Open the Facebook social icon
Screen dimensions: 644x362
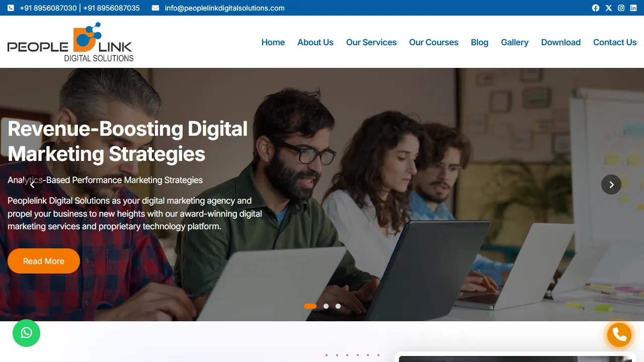click(x=595, y=8)
